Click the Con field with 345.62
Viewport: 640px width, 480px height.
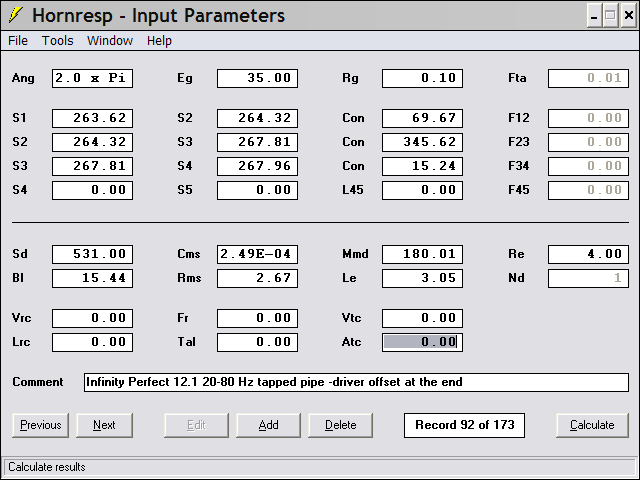422,142
